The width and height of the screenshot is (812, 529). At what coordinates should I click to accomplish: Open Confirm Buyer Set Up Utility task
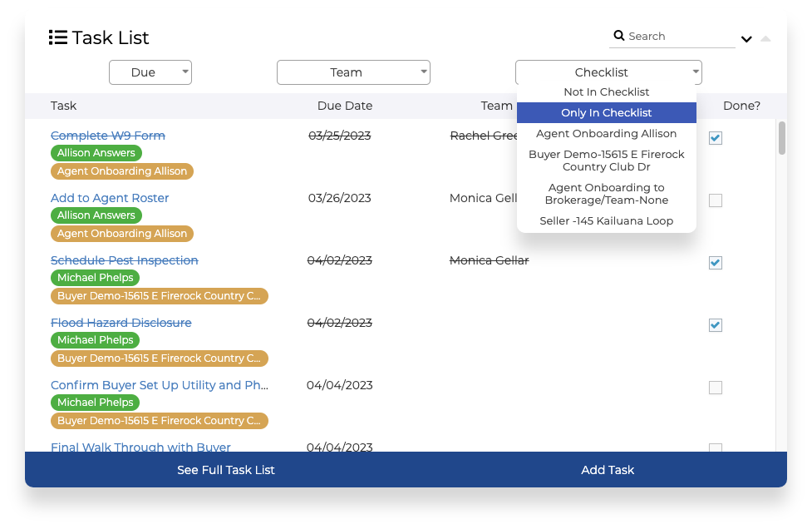point(160,385)
